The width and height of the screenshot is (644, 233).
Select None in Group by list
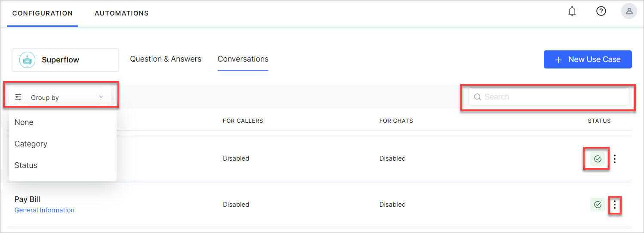24,122
